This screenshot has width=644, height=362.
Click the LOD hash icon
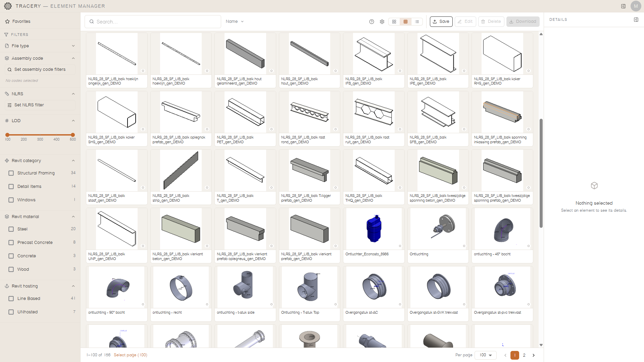pos(7,121)
